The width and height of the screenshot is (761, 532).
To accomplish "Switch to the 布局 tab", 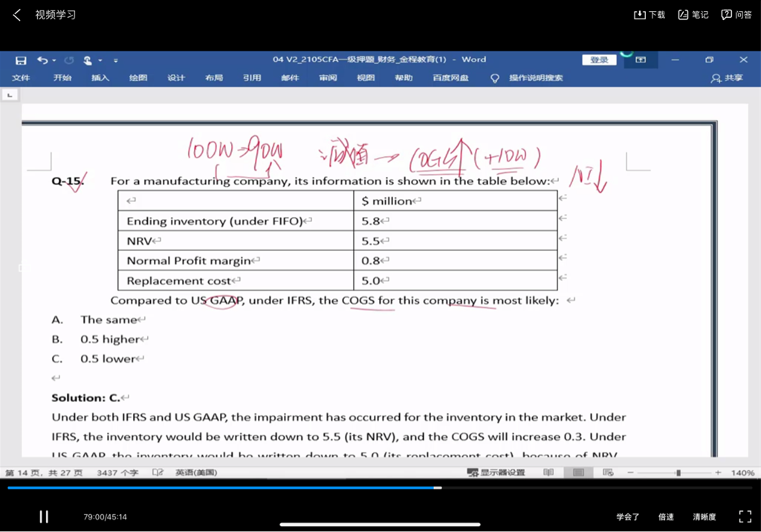I will pyautogui.click(x=214, y=78).
